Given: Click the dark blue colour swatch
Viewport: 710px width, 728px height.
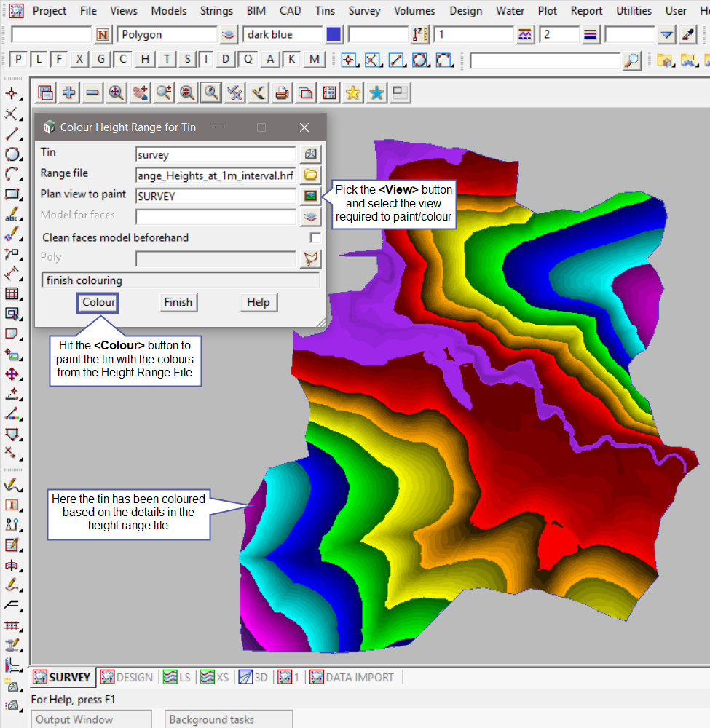Looking at the screenshot, I should click(334, 35).
